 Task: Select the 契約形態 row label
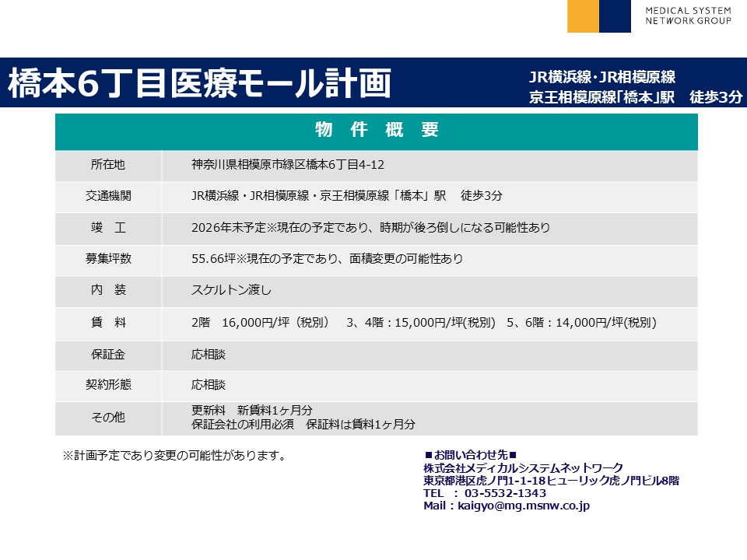(107, 385)
